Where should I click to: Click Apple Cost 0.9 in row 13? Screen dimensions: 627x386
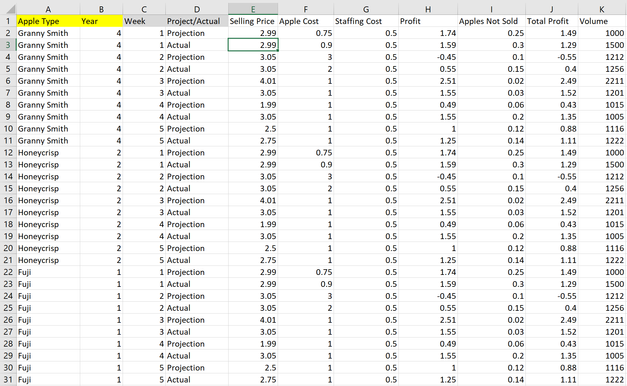click(326, 165)
